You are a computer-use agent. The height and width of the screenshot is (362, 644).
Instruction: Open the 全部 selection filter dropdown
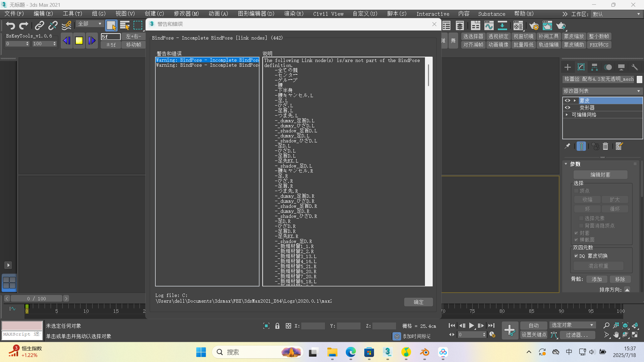tap(90, 24)
